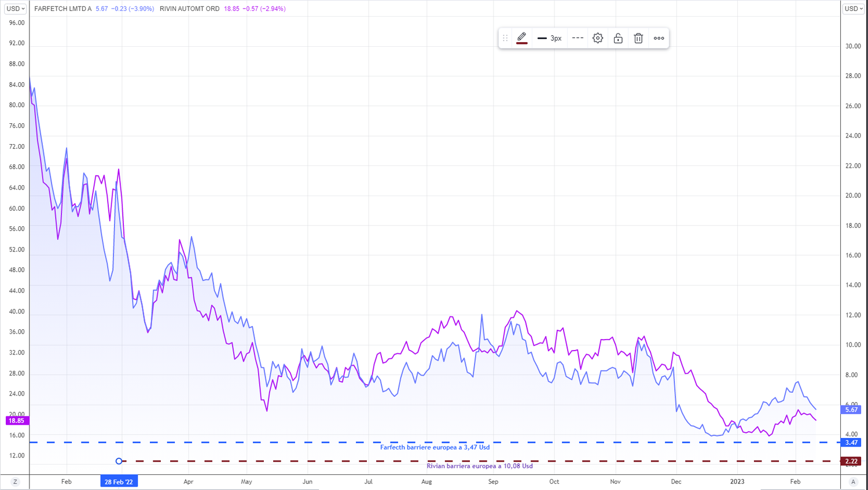
Task: Open the dashed line style selector
Action: click(x=578, y=38)
